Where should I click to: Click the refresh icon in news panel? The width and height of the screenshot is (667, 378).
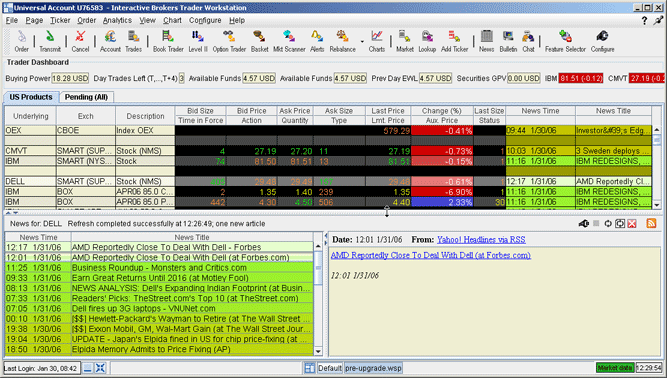coord(608,223)
